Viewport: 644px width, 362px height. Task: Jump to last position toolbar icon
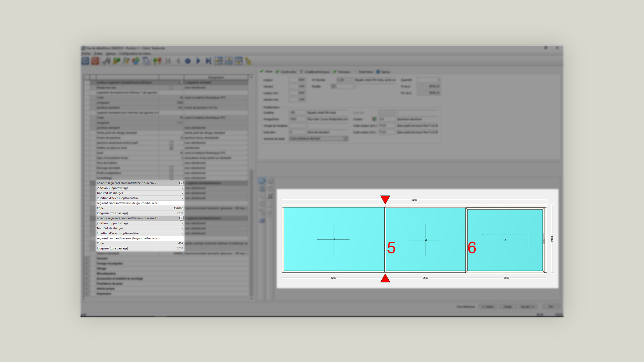pos(208,61)
